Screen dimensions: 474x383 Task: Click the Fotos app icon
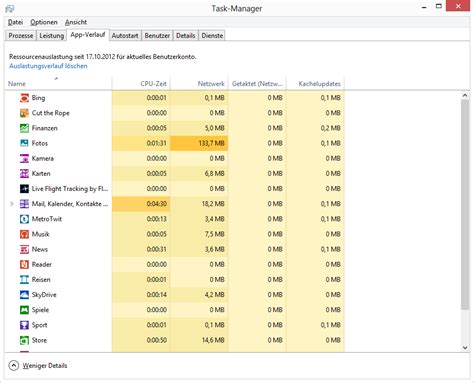click(24, 143)
